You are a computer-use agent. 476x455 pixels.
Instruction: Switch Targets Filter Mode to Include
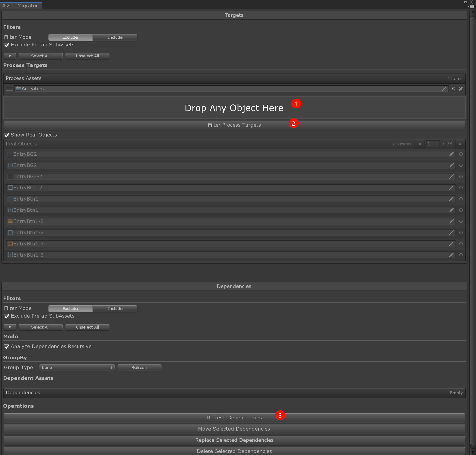(115, 37)
